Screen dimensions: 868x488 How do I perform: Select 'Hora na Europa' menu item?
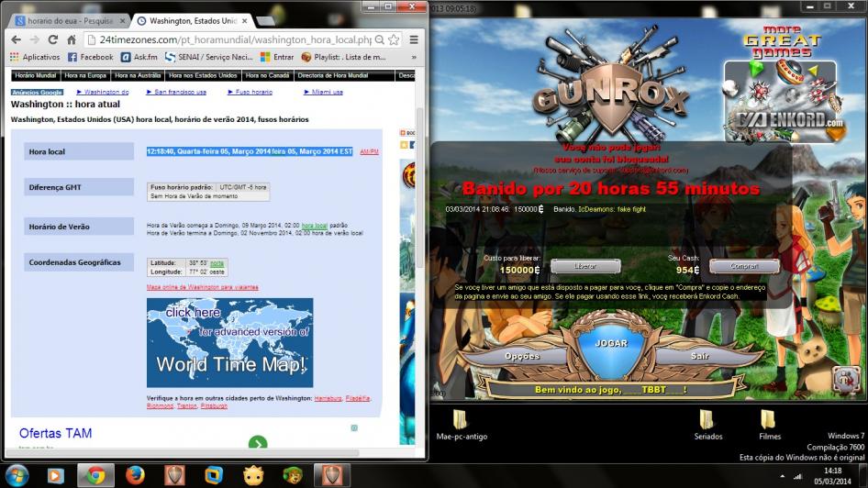(x=85, y=75)
